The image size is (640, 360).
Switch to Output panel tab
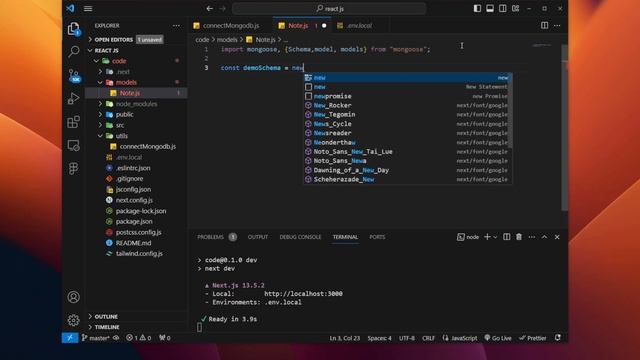pos(258,237)
